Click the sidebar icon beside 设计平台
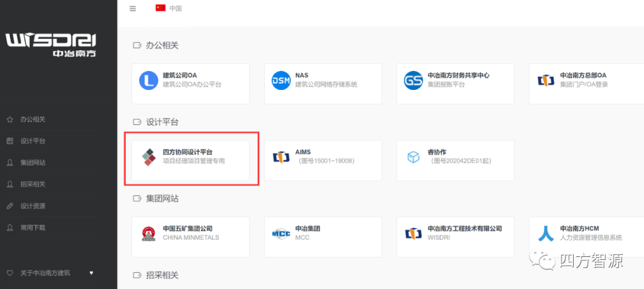644x289 pixels. (x=10, y=141)
